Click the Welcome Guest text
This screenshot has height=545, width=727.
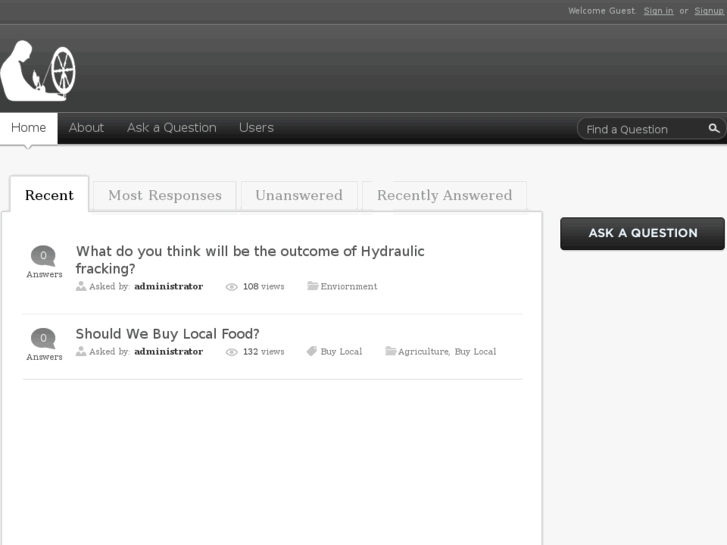click(602, 11)
